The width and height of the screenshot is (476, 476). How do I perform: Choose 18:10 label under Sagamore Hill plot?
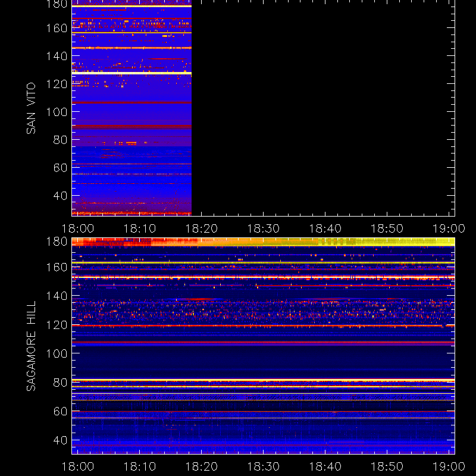(x=140, y=466)
